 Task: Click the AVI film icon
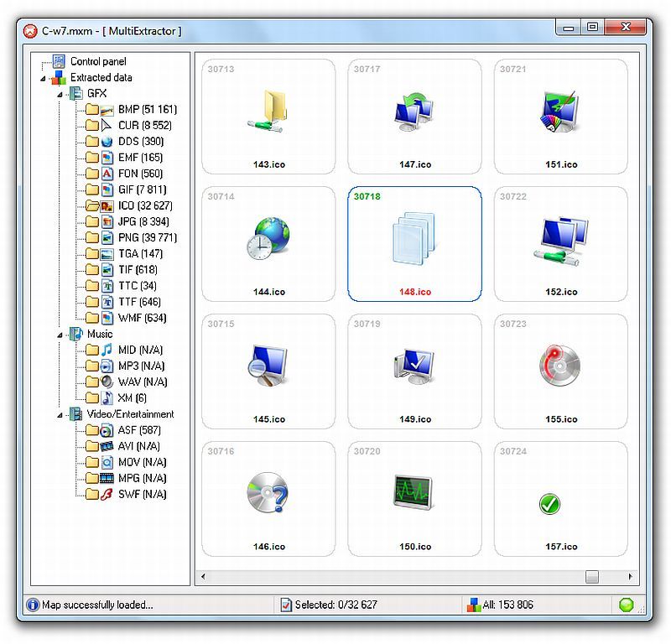[107, 446]
